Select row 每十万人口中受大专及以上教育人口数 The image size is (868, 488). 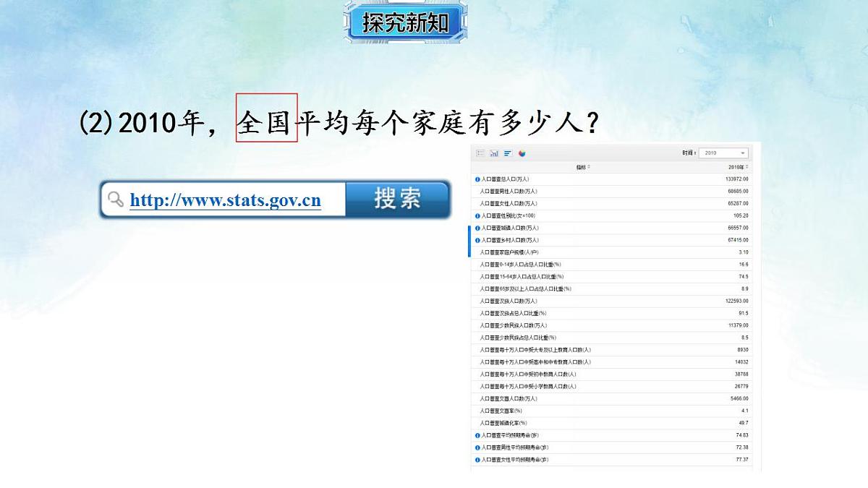612,350
